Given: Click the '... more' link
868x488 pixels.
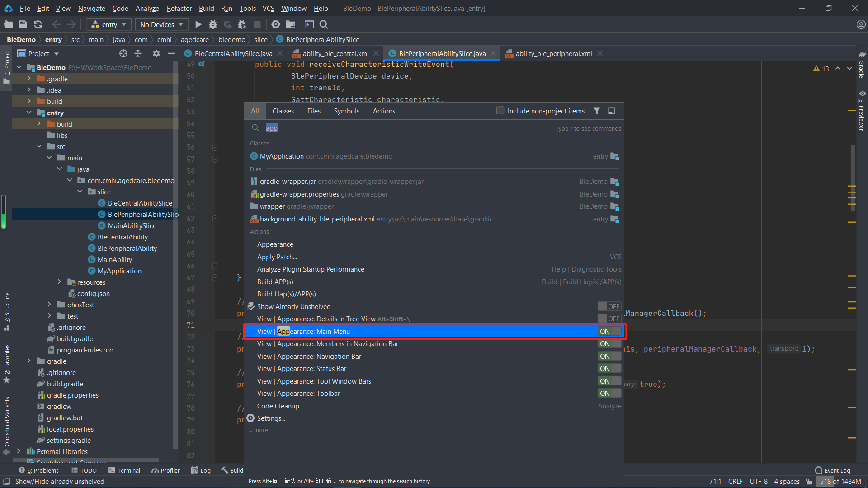Looking at the screenshot, I should tap(258, 430).
